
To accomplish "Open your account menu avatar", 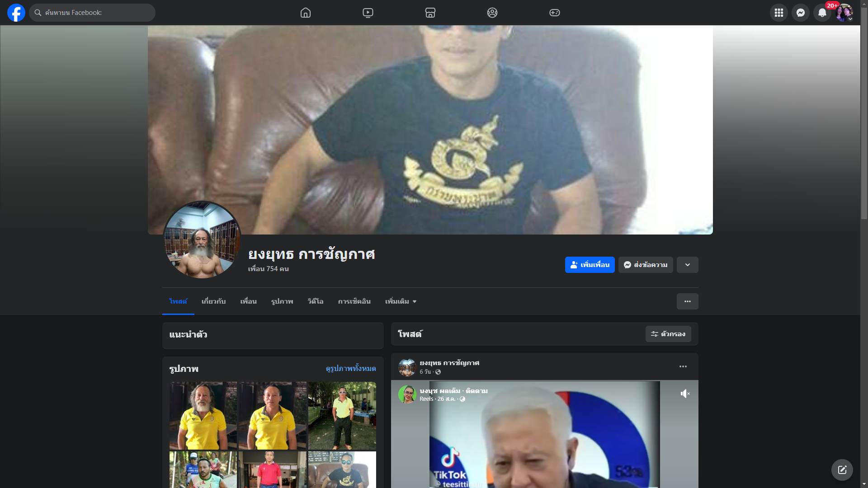I will pos(844,13).
